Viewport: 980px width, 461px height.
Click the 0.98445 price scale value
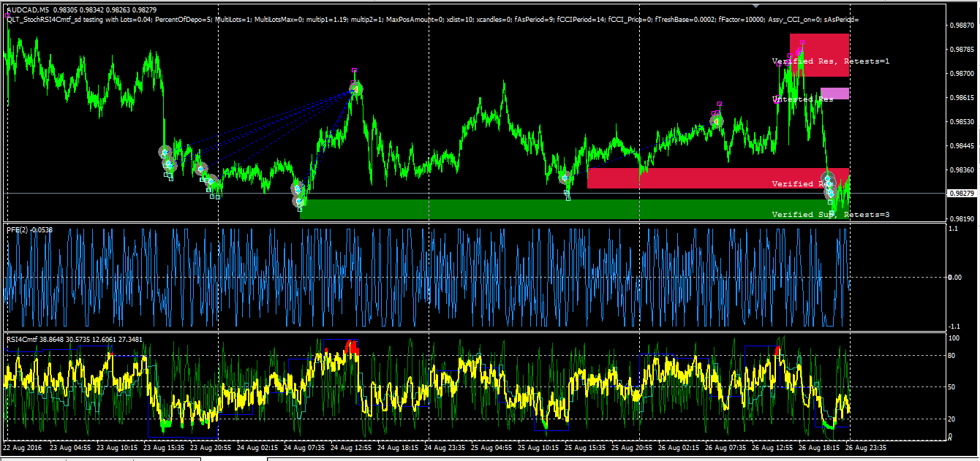(961, 146)
